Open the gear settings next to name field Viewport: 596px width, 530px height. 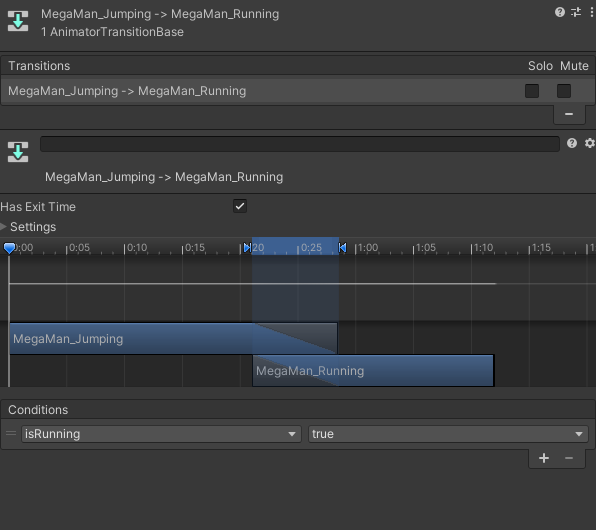[590, 143]
